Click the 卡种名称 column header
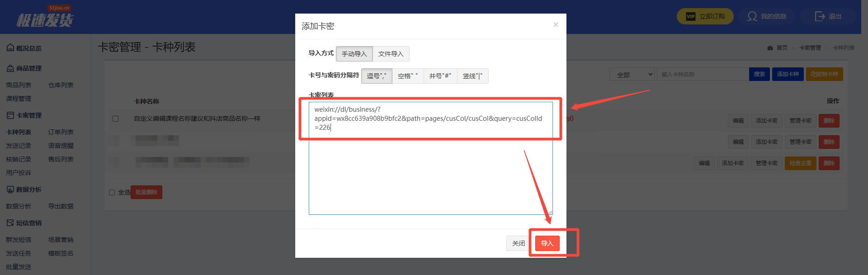868x275 pixels. [x=146, y=101]
